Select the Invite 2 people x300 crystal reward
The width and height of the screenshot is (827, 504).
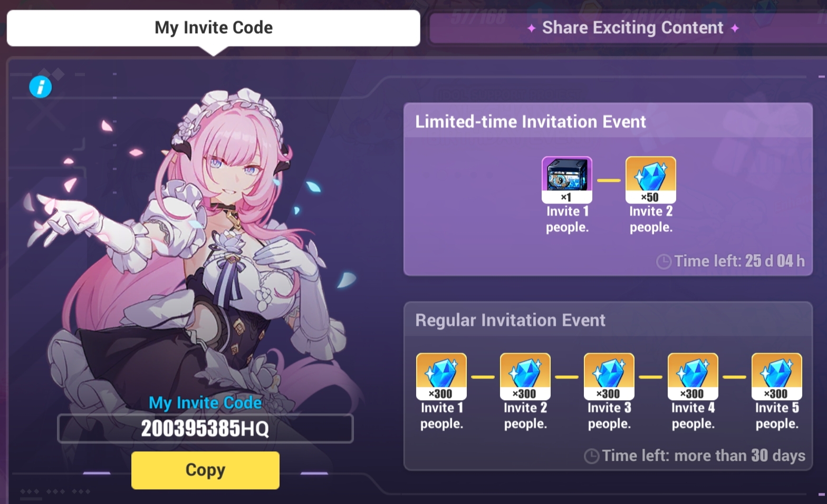[x=525, y=376]
